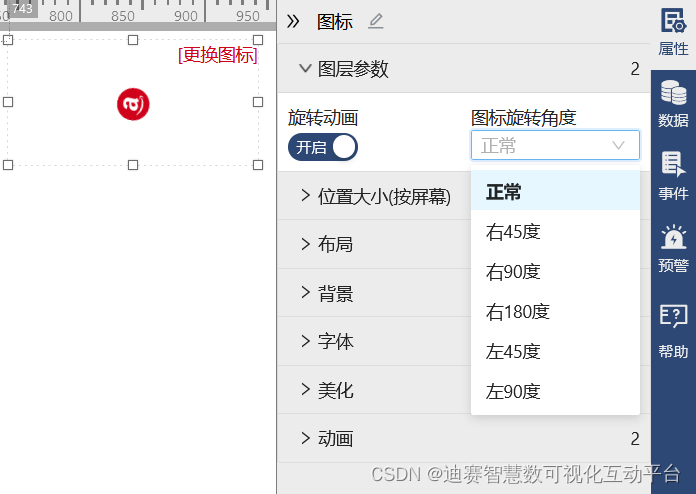
Task: Open the 预警 alert tab
Action: coord(673,249)
